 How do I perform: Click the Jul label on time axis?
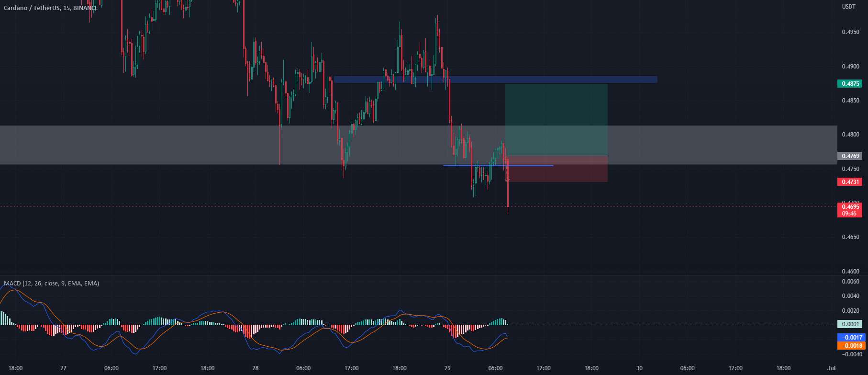click(x=832, y=368)
